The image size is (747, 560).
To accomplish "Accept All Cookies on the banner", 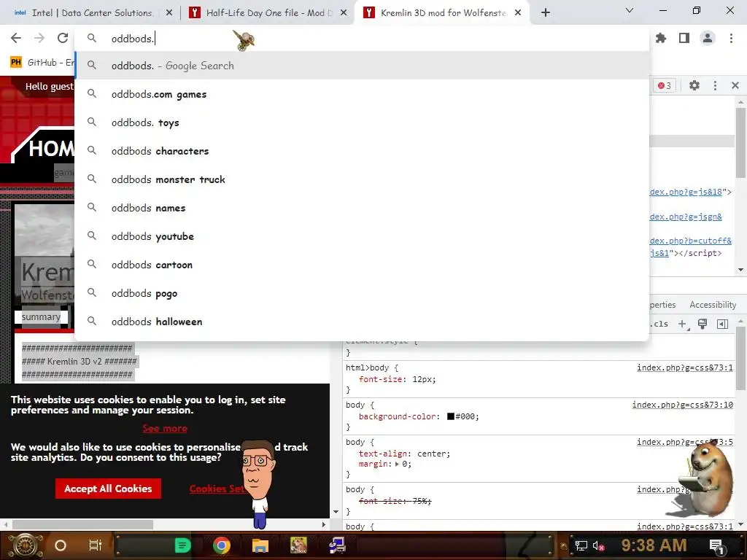I will (108, 489).
